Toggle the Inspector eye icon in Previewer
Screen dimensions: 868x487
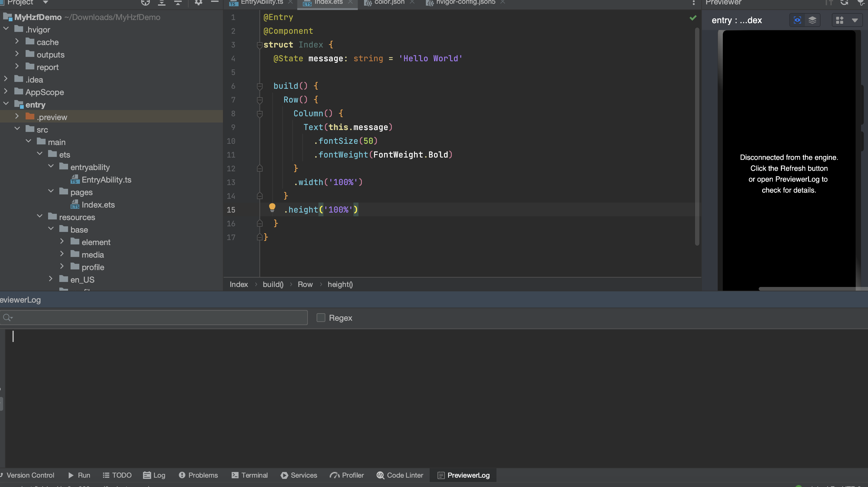click(797, 20)
